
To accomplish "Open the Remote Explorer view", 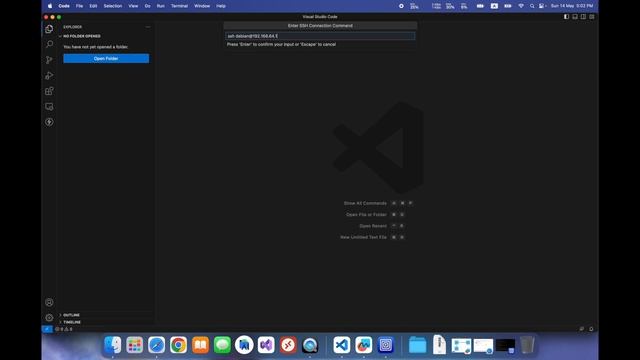I will tap(49, 107).
